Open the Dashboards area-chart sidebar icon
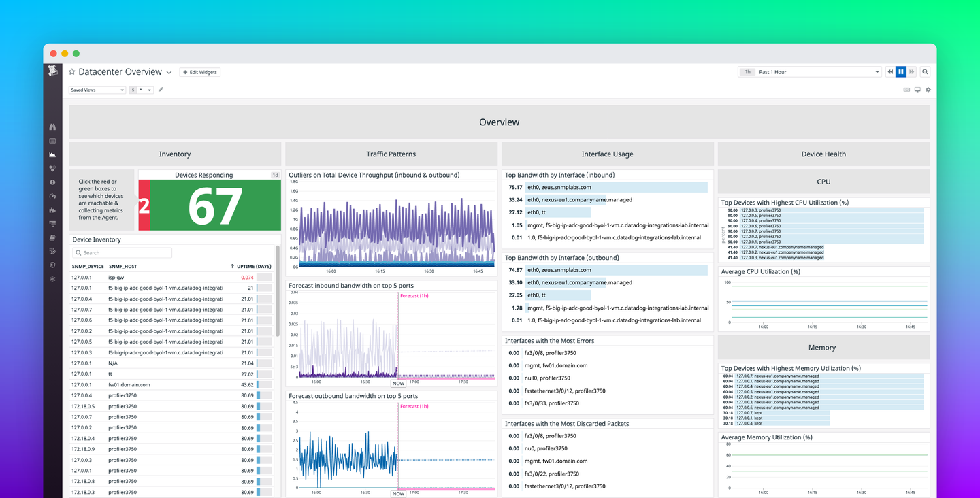Viewport: 980px width, 498px height. coord(52,154)
